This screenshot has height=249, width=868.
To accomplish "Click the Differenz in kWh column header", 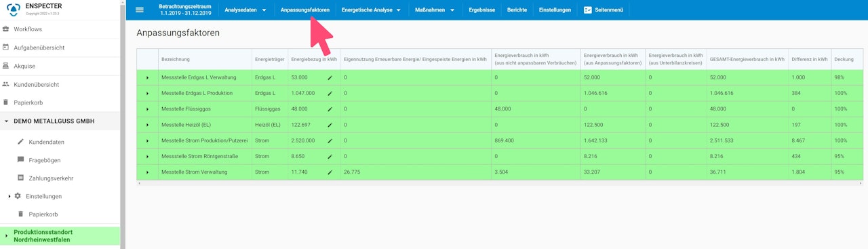I will click(x=810, y=59).
